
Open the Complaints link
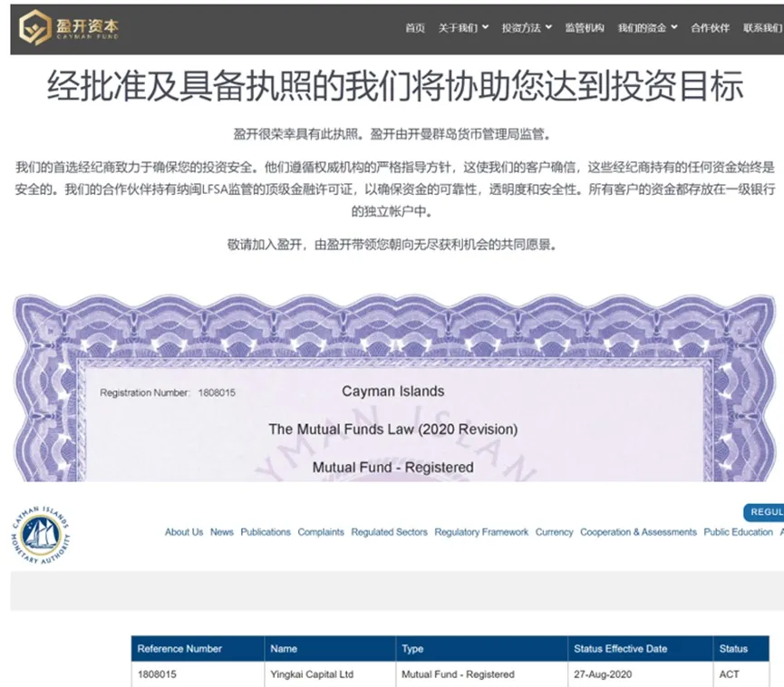tap(321, 532)
